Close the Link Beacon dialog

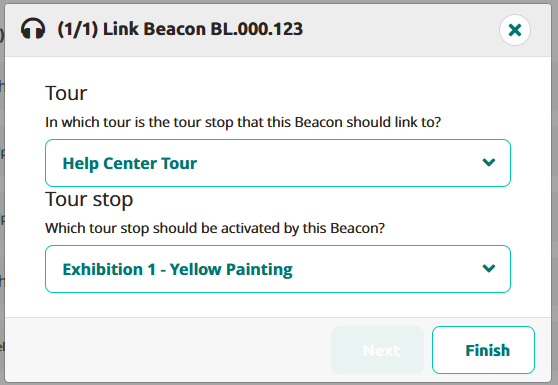[515, 30]
